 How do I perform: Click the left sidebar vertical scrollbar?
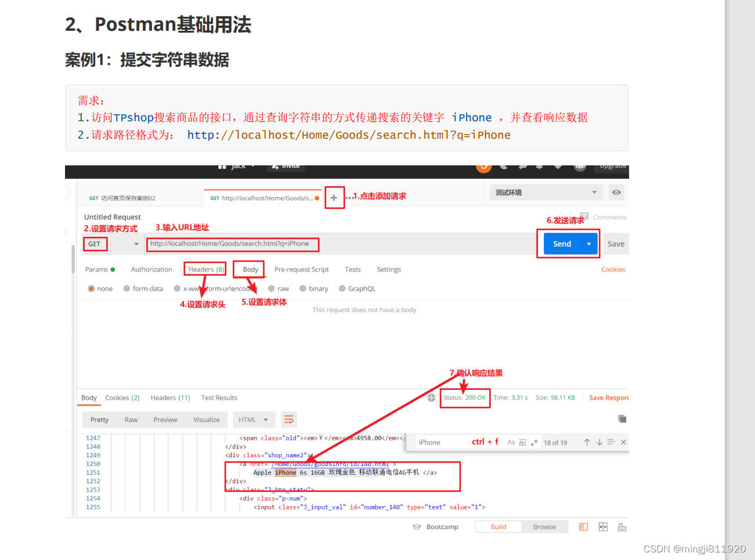(x=73, y=259)
